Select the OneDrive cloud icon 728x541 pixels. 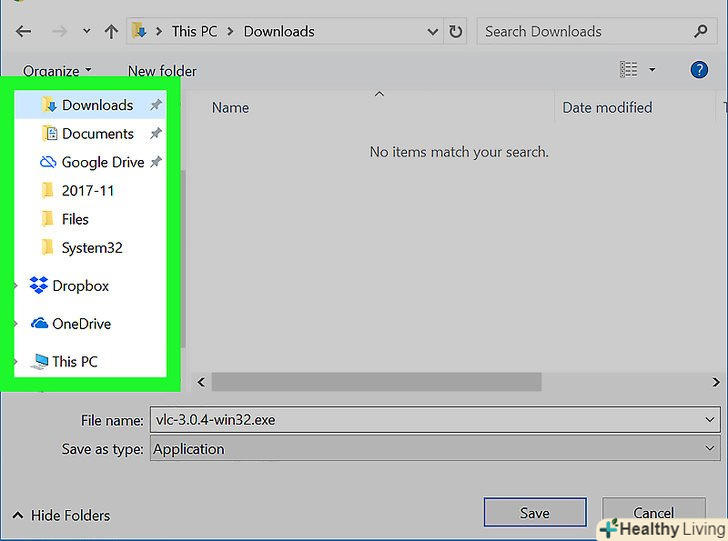pyautogui.click(x=39, y=324)
